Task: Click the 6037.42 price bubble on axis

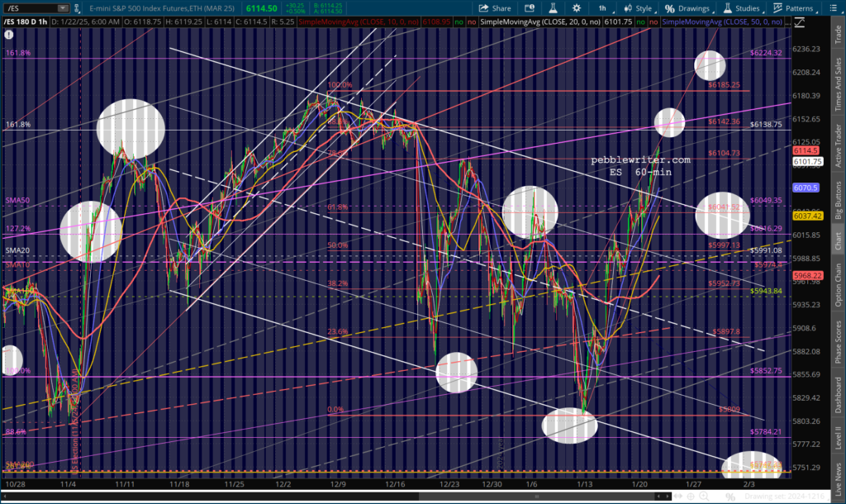Action: click(807, 216)
